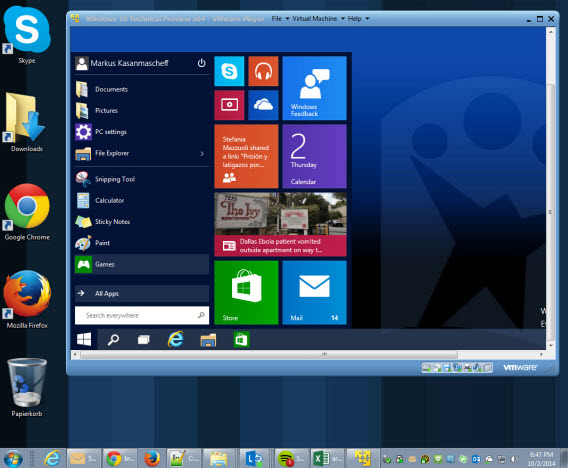Open the Mail tile with 14 messages
568x468 pixels.
314,293
